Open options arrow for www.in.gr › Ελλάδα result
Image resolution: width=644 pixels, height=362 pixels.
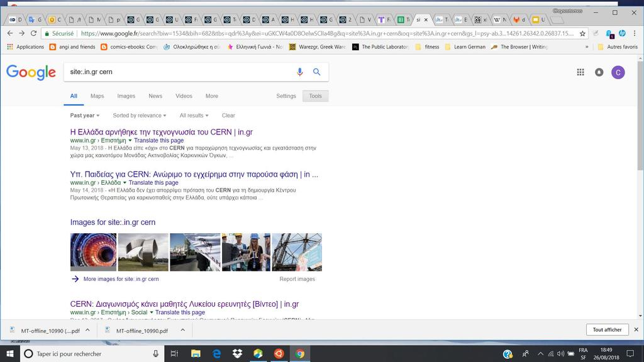tap(125, 183)
